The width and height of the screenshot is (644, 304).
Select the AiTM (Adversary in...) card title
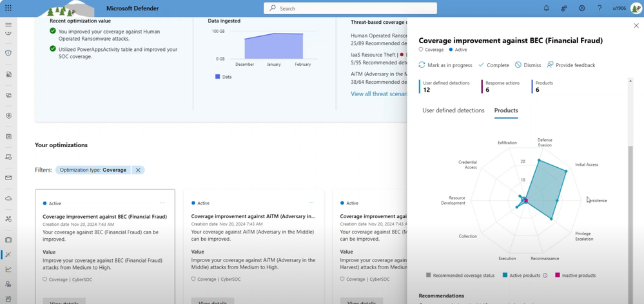253,216
